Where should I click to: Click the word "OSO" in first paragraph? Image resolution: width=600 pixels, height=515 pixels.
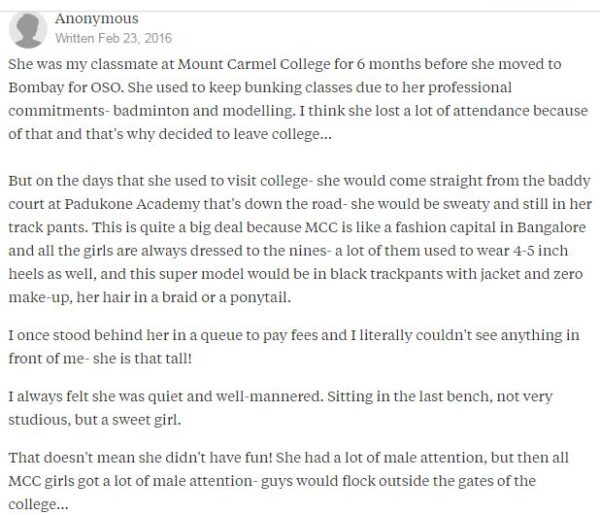107,87
